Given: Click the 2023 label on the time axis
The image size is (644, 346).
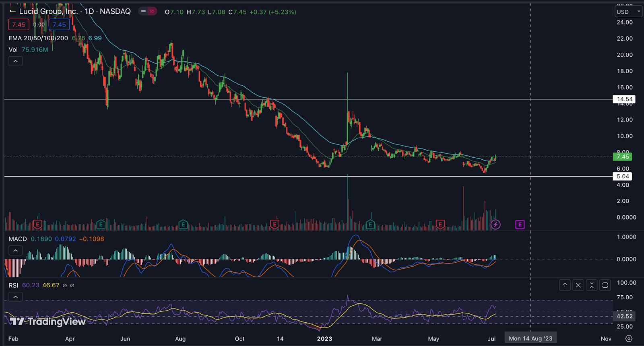Looking at the screenshot, I should click(x=324, y=339).
